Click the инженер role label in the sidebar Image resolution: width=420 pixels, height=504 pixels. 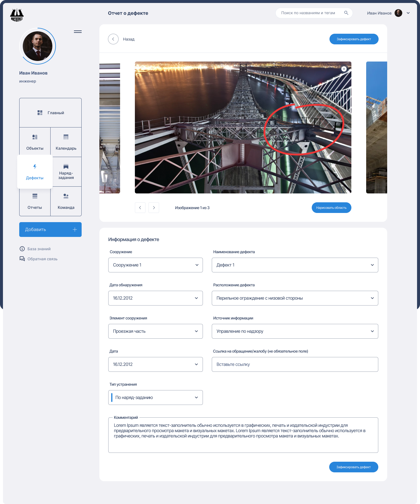[x=28, y=81]
